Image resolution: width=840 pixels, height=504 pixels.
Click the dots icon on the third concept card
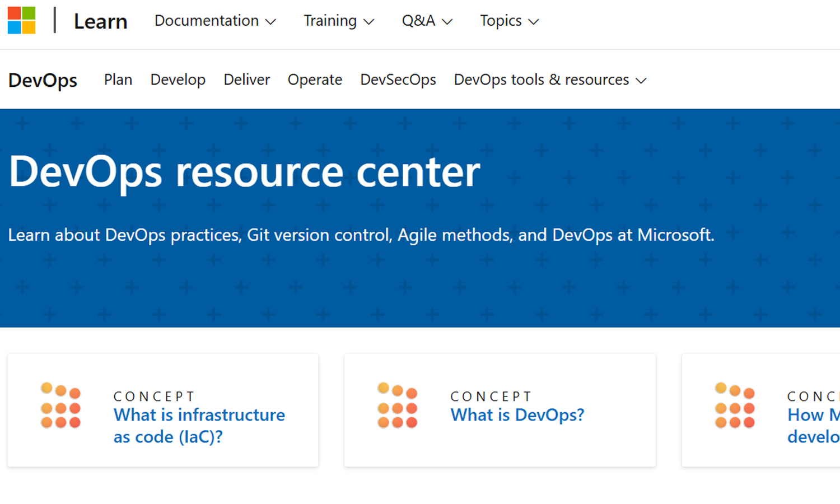click(x=735, y=405)
